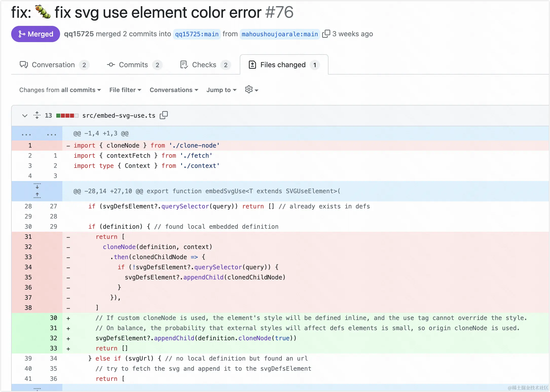The width and height of the screenshot is (550, 392).
Task: Open the mahoushoujoarale:main branch link
Action: (280, 34)
